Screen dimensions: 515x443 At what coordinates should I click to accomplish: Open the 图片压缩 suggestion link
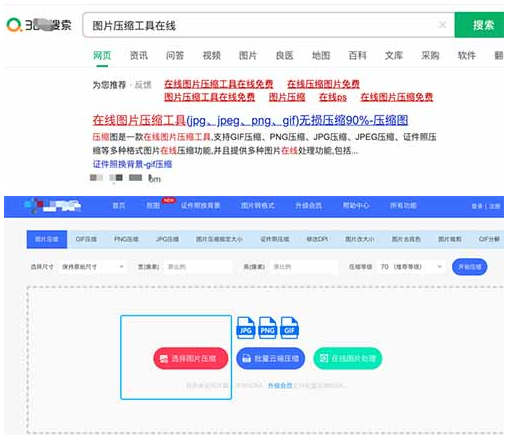coord(287,97)
